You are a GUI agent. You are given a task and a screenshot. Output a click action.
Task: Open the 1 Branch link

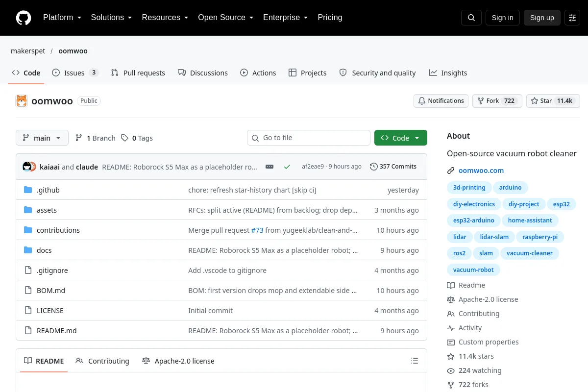pos(96,138)
